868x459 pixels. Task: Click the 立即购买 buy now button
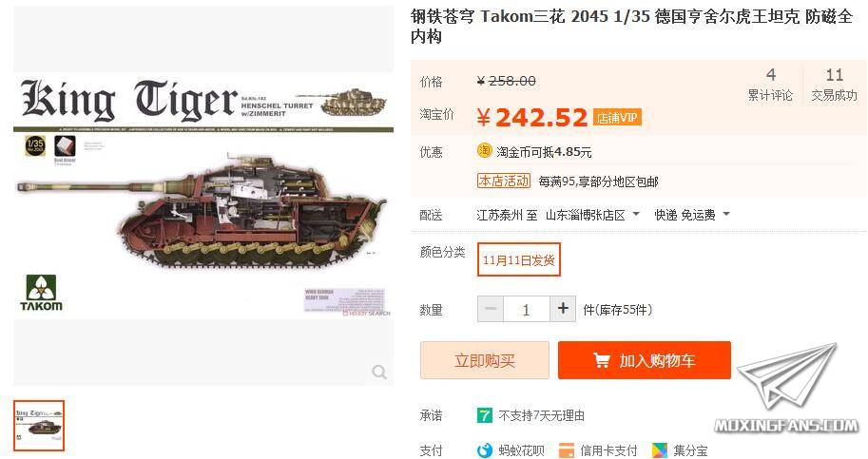pos(484,360)
